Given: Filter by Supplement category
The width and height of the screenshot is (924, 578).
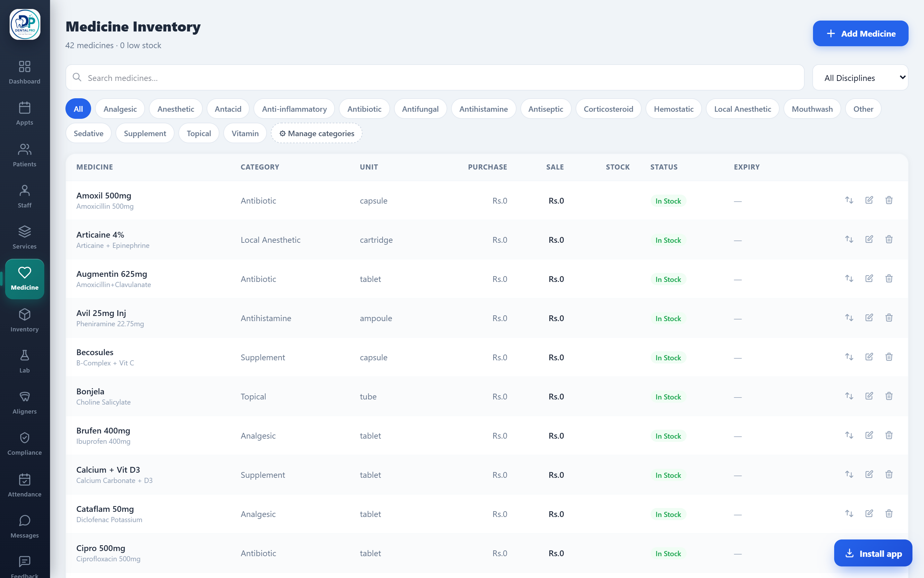Looking at the screenshot, I should coord(145,133).
